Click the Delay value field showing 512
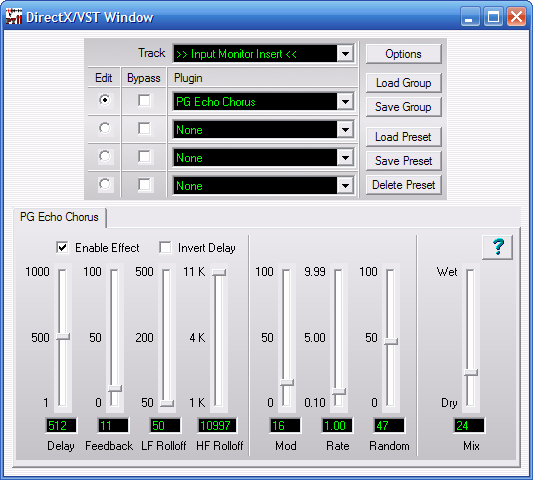 pos(61,425)
